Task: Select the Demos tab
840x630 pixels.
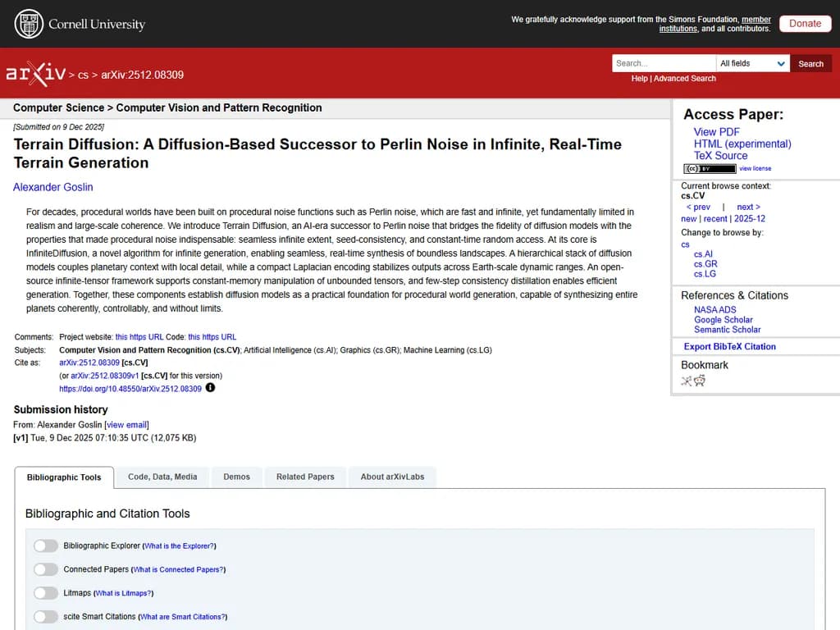Action: pos(236,477)
